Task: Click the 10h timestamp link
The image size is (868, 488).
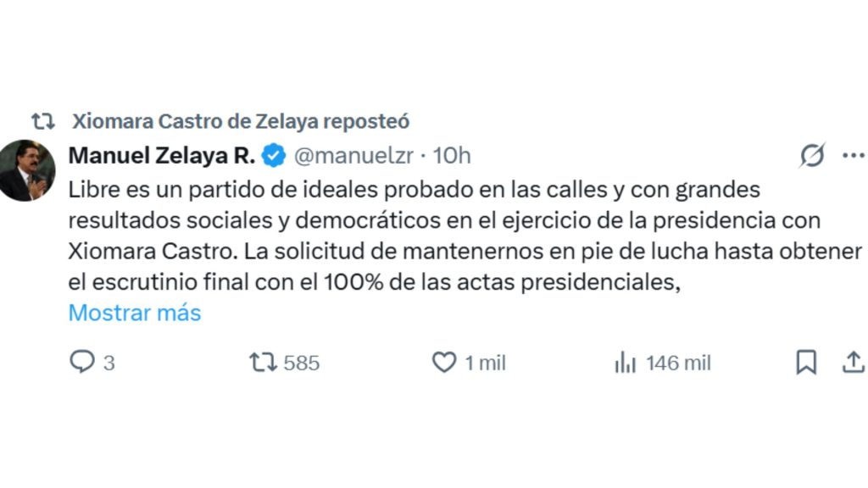Action: point(455,155)
